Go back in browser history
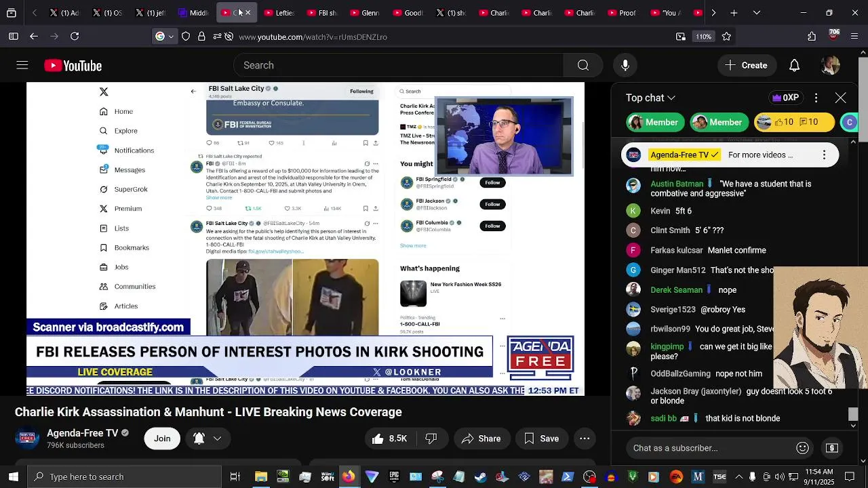The image size is (868, 488). 33,37
